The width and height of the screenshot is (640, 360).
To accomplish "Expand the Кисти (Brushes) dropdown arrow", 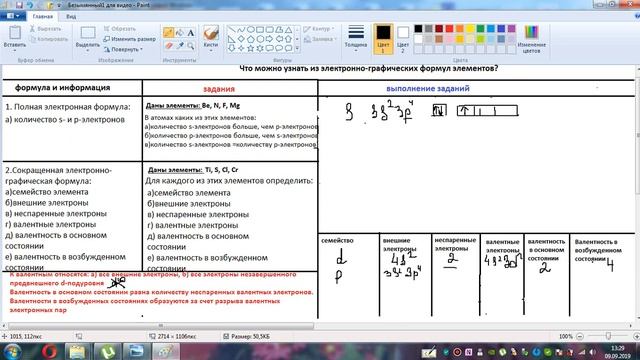I will click(x=211, y=50).
